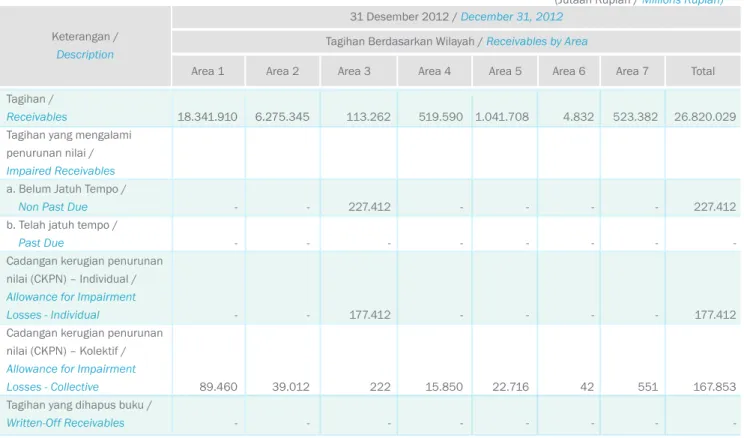Select value 519.590 in Area 4
This screenshot has width=744, height=438.
(440, 117)
